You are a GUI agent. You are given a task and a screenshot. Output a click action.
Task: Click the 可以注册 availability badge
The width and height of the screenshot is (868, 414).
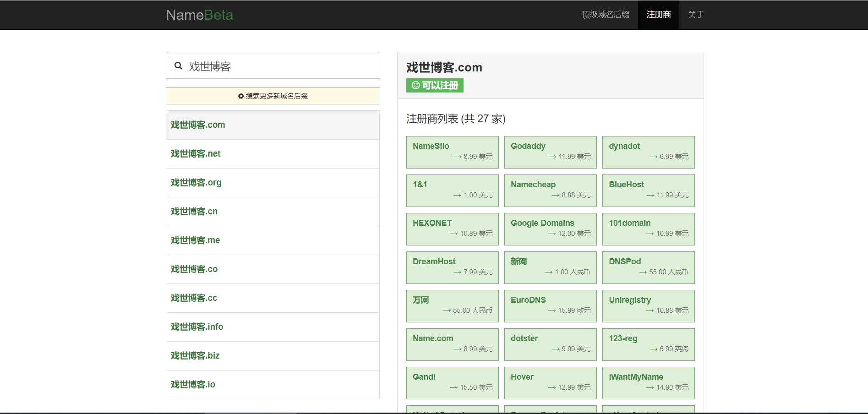click(435, 85)
